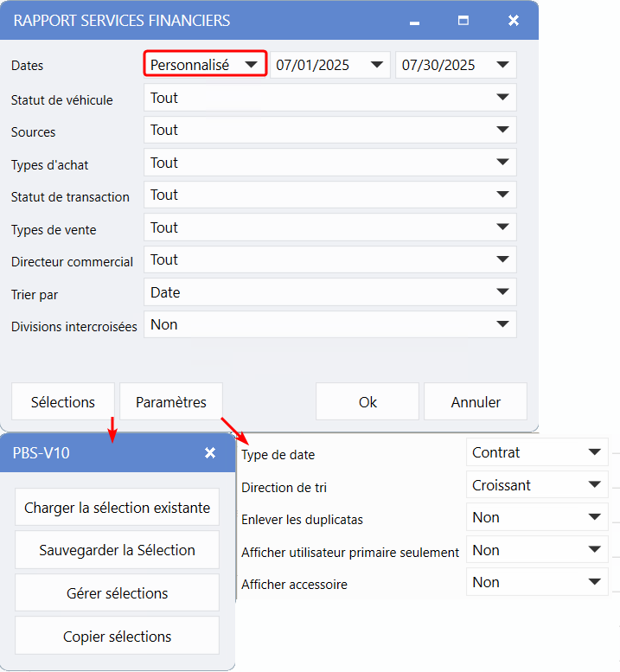Expand the Trier par dropdown

tap(329, 292)
